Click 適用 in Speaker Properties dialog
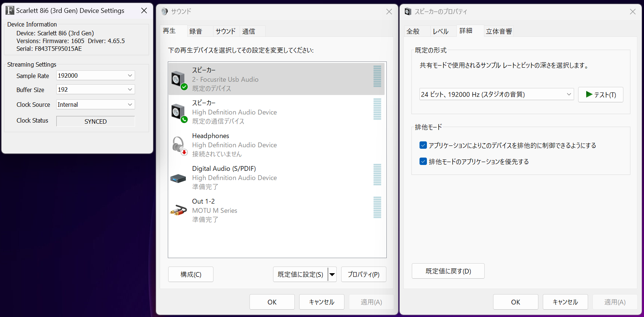The image size is (644, 317). (x=615, y=302)
